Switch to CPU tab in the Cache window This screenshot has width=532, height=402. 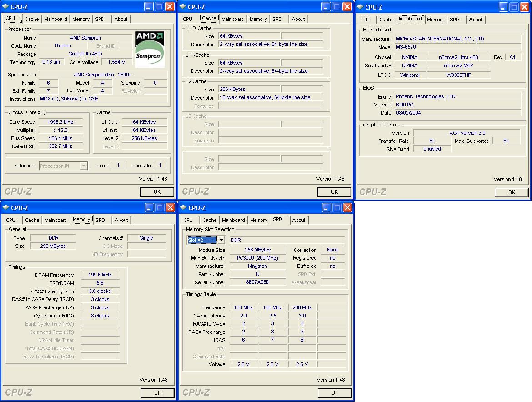[x=188, y=20]
